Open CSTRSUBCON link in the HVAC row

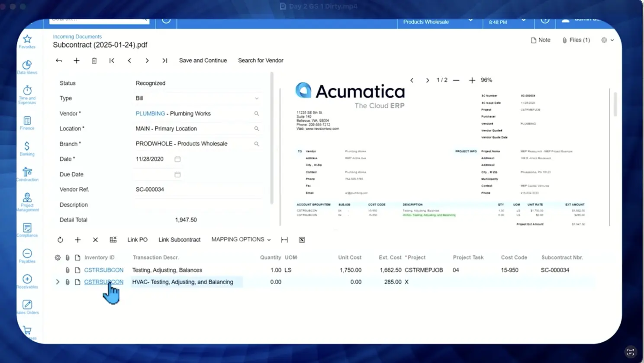(x=104, y=282)
